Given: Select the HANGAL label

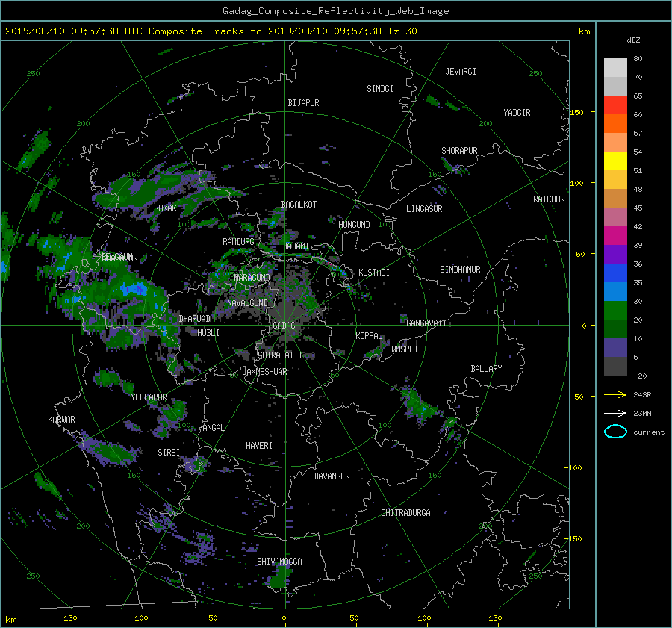Looking at the screenshot, I should pyautogui.click(x=211, y=428).
